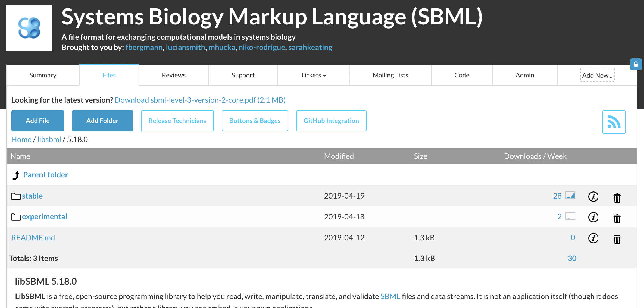Open the Add New... tab option

tap(597, 75)
